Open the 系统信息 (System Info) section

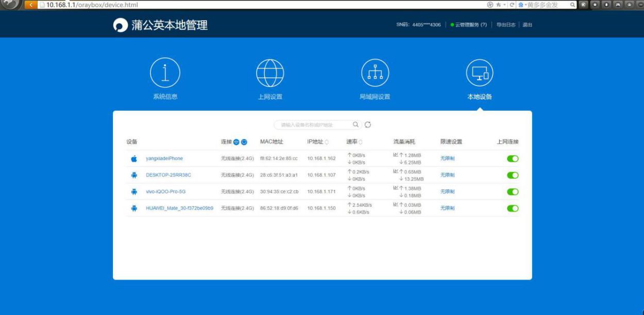pos(165,77)
